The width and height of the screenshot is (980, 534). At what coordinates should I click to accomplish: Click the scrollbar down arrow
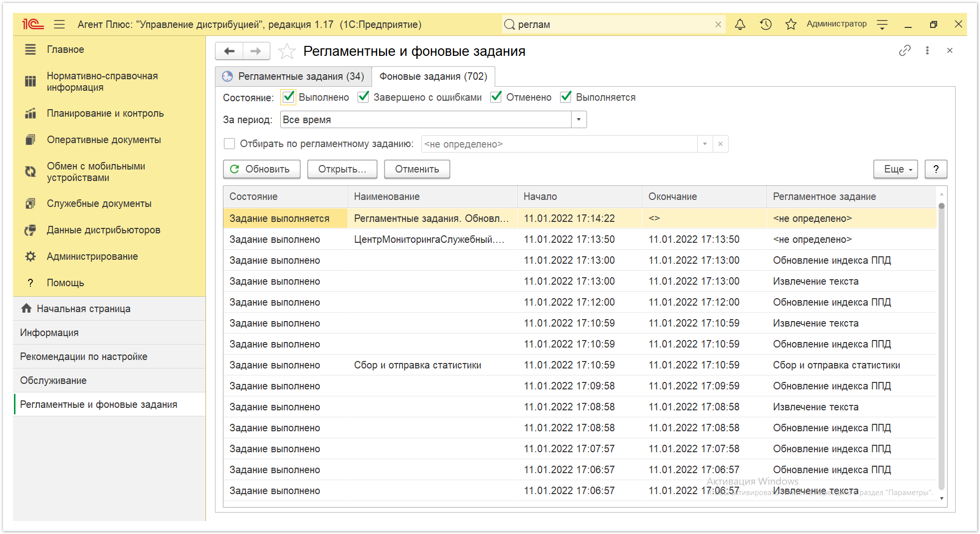coord(942,499)
